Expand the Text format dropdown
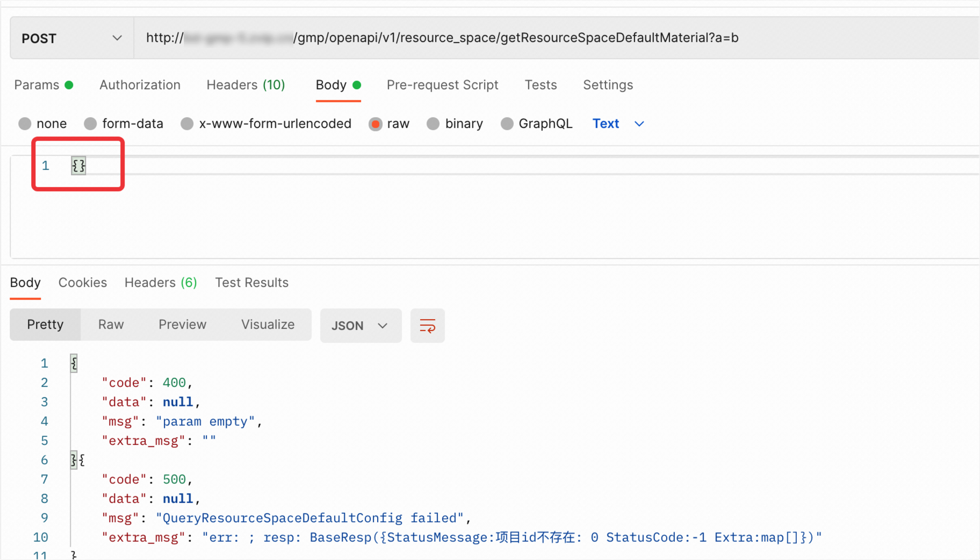Screen dimensions: 980x560 coord(618,124)
